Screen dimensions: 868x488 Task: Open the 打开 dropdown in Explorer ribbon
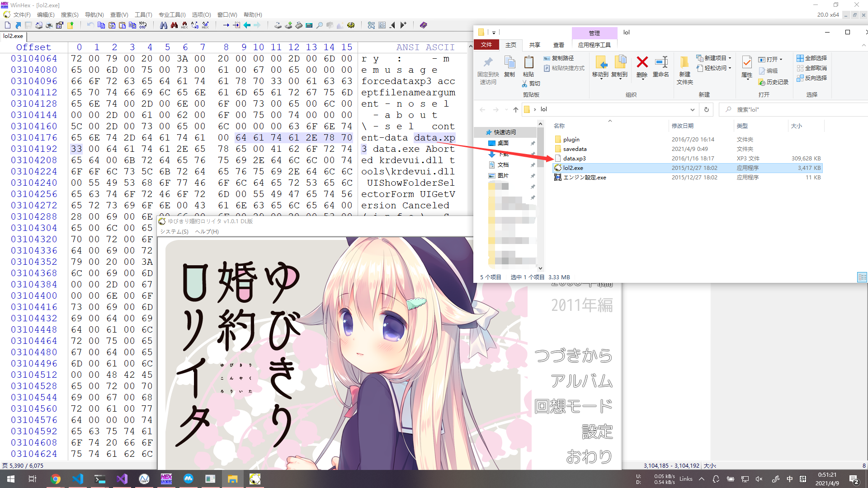tap(781, 60)
